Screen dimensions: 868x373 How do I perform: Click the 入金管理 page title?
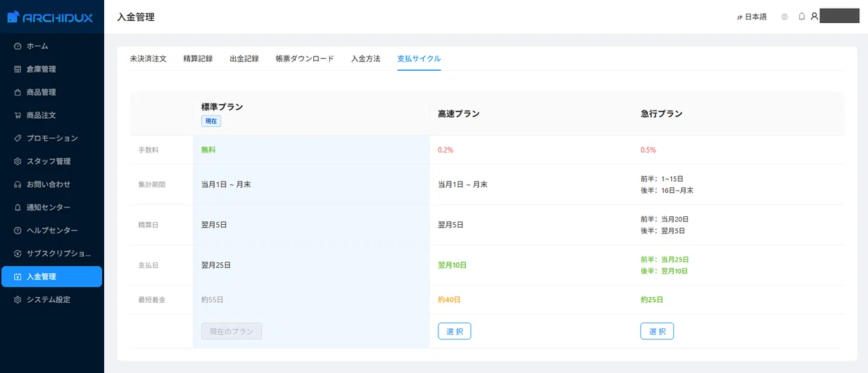(x=136, y=17)
